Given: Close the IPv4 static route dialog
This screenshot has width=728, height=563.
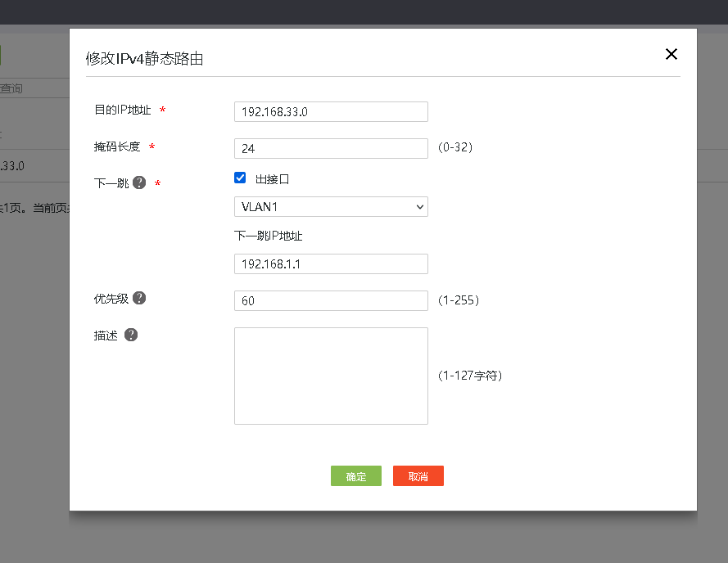Looking at the screenshot, I should click(671, 54).
